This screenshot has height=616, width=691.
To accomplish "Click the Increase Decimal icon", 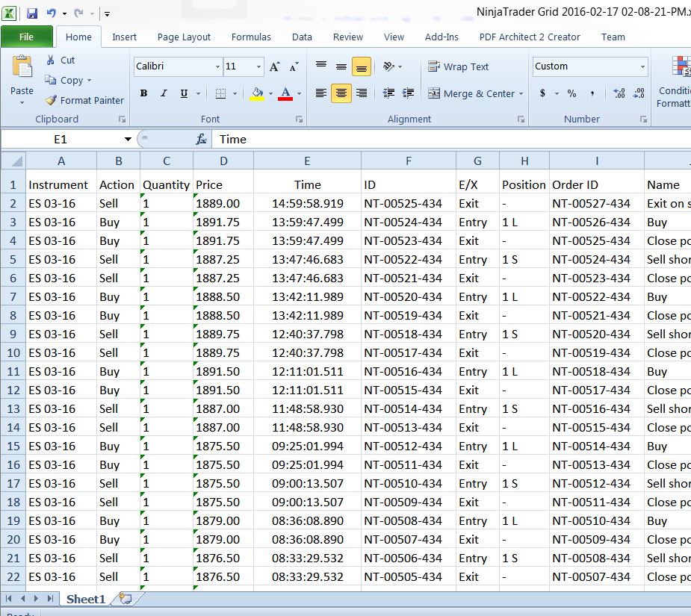I will point(619,93).
